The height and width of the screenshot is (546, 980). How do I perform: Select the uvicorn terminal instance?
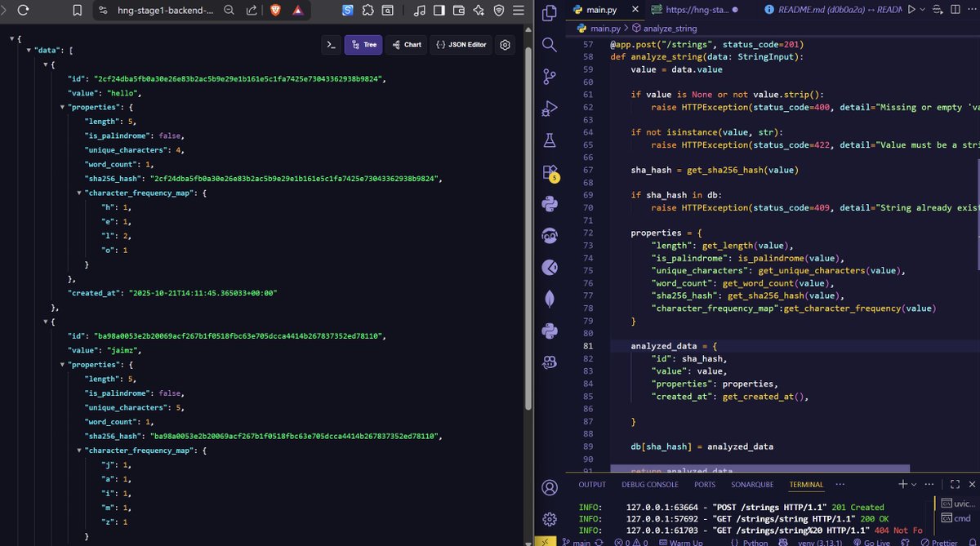957,504
